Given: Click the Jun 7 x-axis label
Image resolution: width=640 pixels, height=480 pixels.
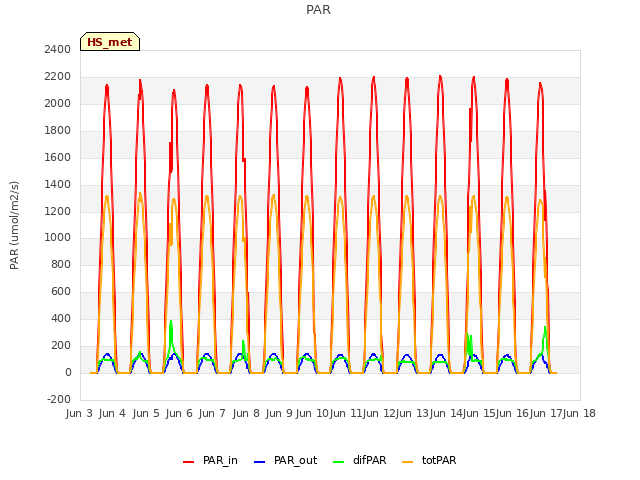Looking at the screenshot, I should (212, 414).
